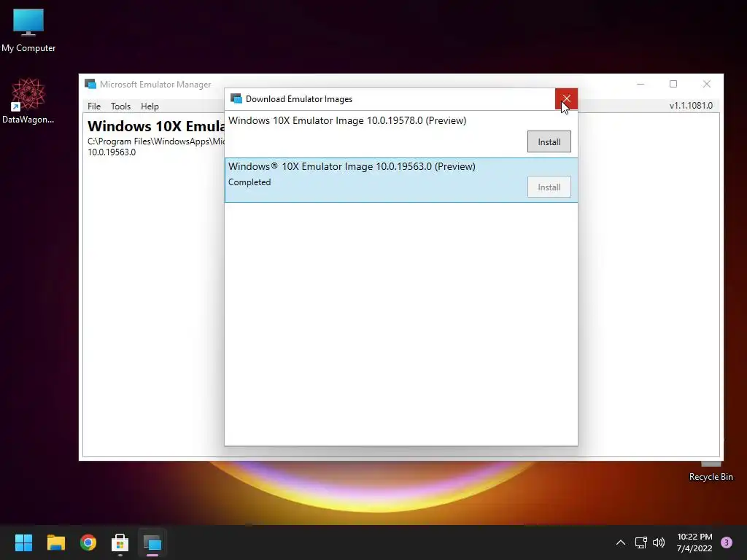Click the Completed status text
This screenshot has height=560, width=747.
[249, 182]
